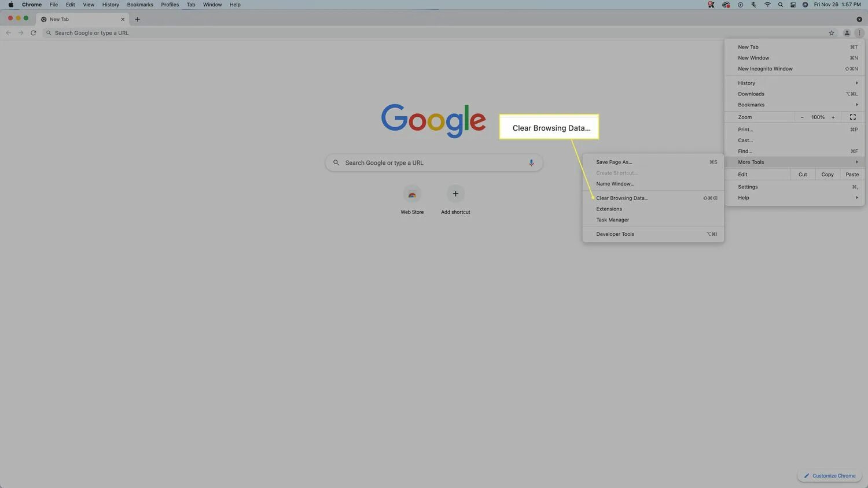Open the profile avatar icon

point(847,33)
